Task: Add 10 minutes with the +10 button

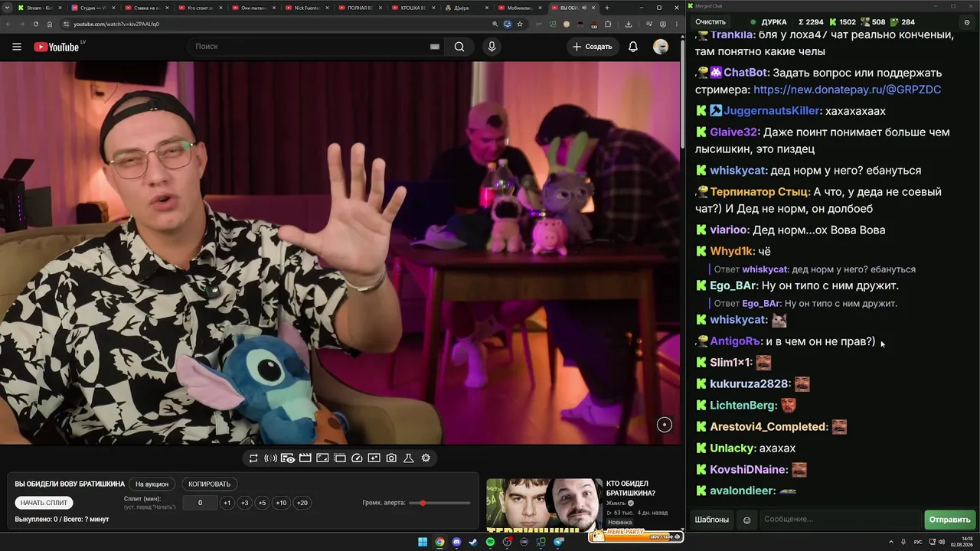Action: pos(281,503)
